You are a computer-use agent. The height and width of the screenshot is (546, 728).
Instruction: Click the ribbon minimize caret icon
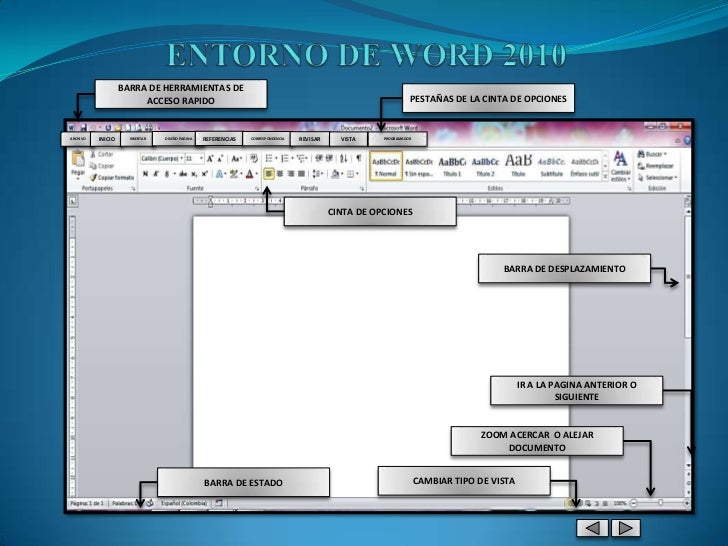pos(678,140)
